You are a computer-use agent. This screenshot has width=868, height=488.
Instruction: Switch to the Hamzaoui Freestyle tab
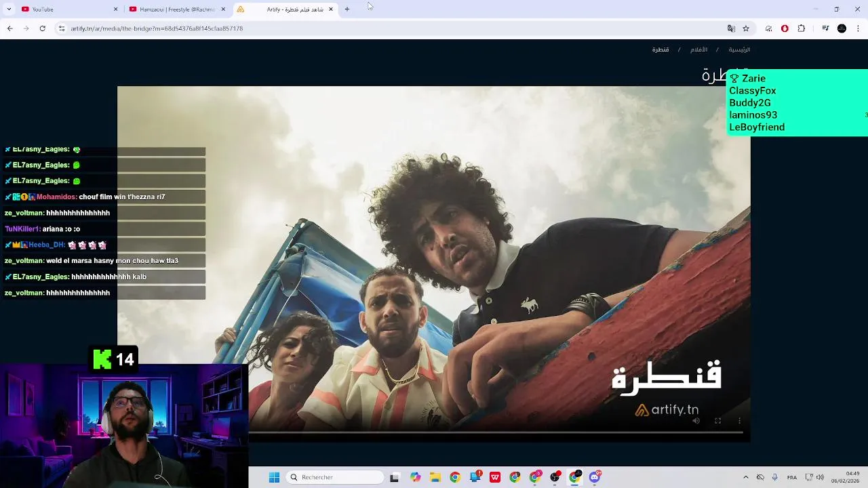coord(176,9)
